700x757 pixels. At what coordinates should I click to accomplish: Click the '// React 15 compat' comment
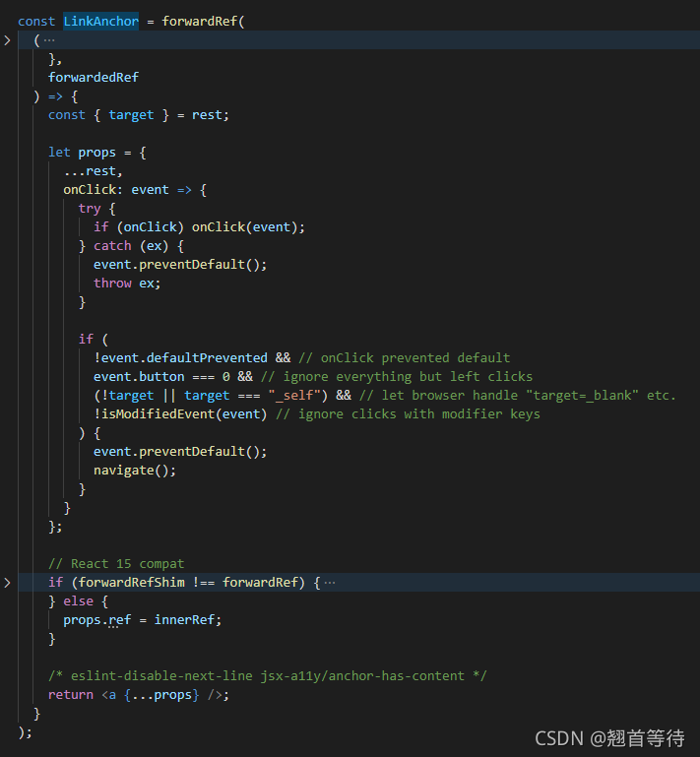point(116,564)
